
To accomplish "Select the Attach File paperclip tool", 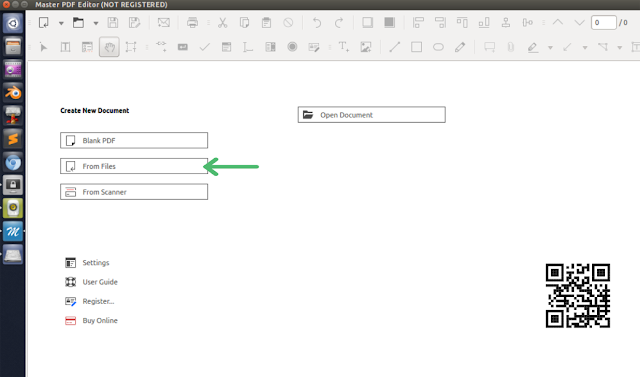I will pos(511,47).
